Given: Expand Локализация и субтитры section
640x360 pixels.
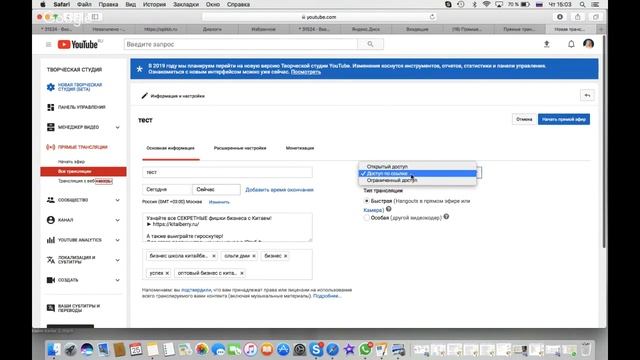Looking at the screenshot, I should [x=118, y=260].
